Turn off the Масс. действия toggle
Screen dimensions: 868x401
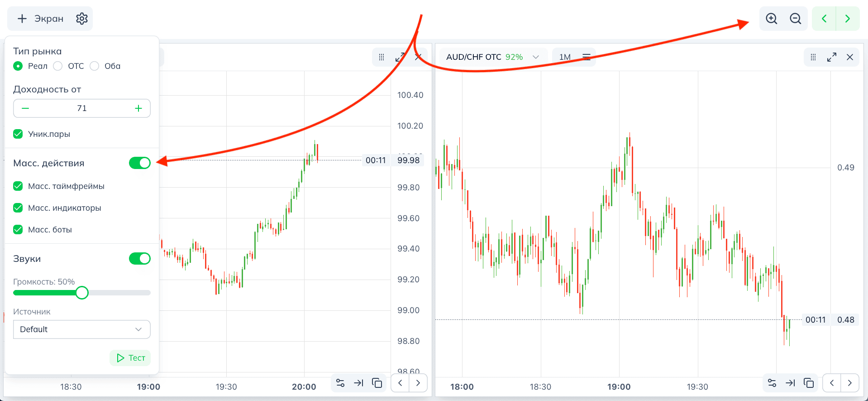click(139, 163)
